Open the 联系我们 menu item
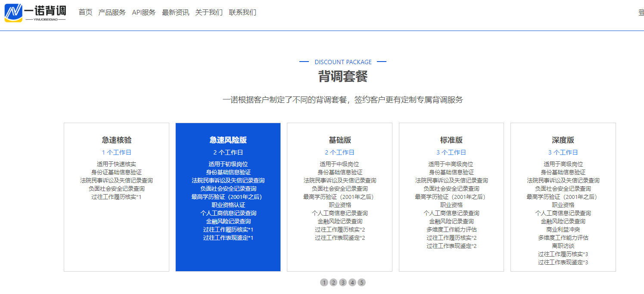Screen dimensions: 644x294 click(x=243, y=12)
